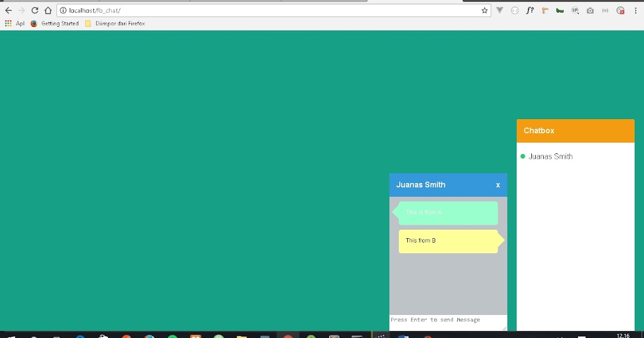Click the IP lookup extension icon
This screenshot has width=644, height=338.
575,10
